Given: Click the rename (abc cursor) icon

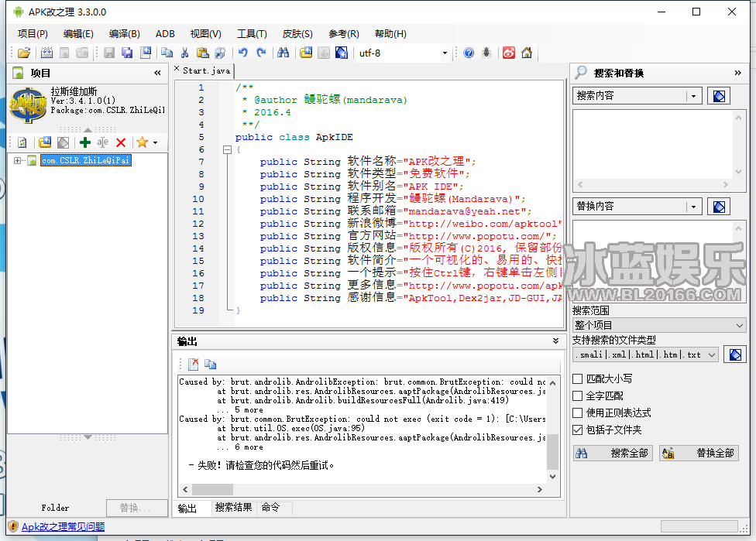Looking at the screenshot, I should (x=103, y=142).
